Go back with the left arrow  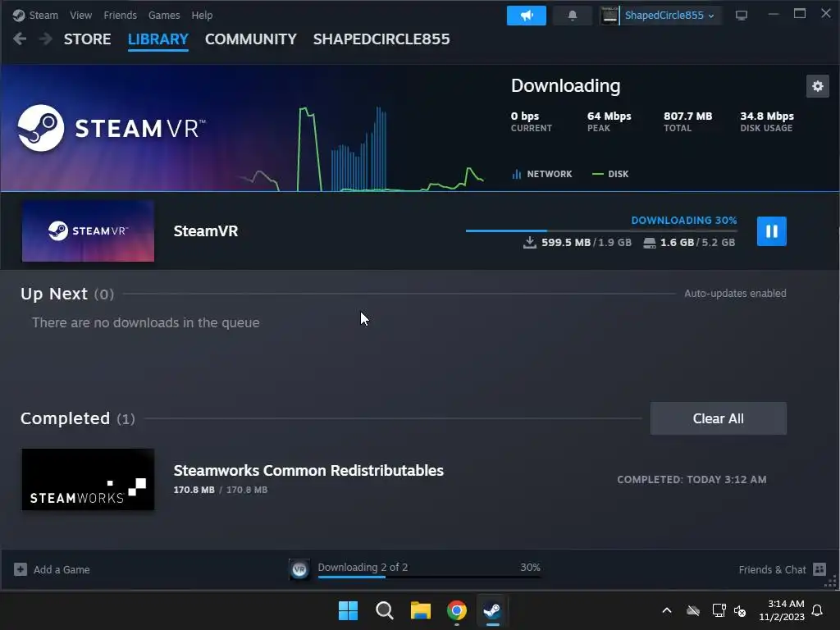coord(20,39)
